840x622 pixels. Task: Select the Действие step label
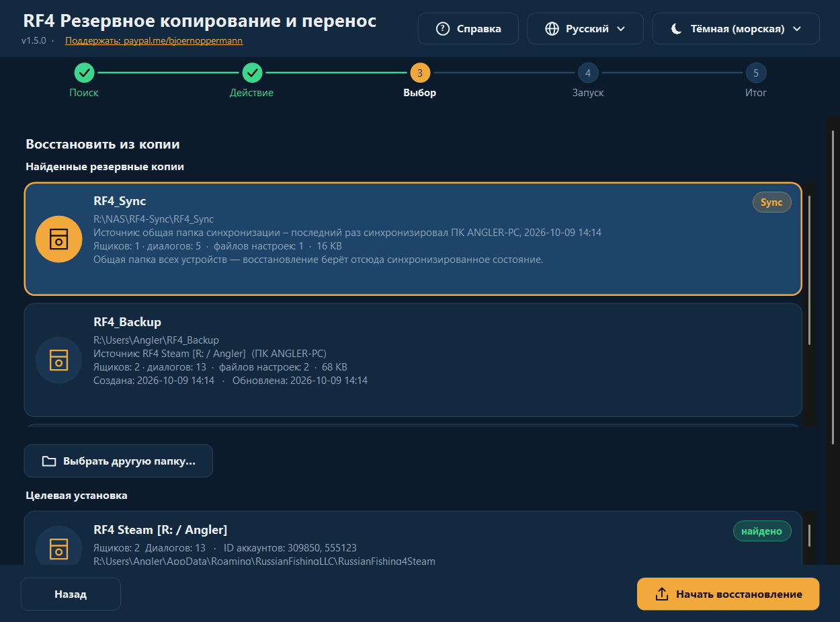point(251,93)
